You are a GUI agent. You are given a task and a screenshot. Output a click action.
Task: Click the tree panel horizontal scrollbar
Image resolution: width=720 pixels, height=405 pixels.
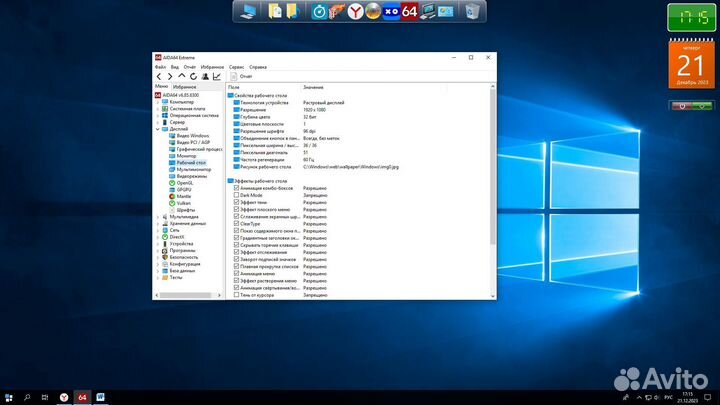[x=186, y=295]
